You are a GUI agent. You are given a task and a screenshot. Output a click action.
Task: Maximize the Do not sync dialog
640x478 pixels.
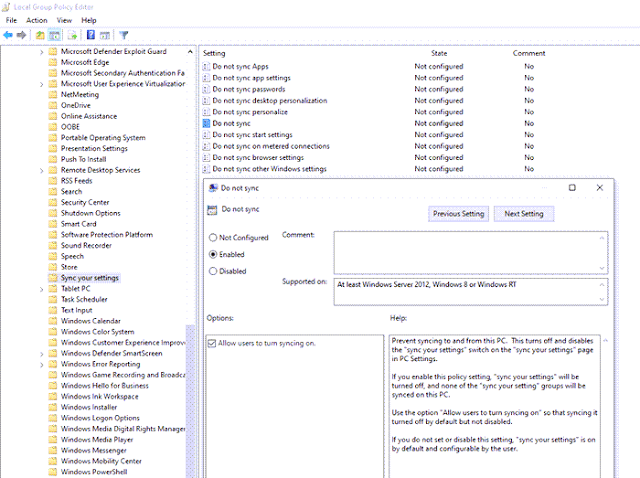pos(572,188)
